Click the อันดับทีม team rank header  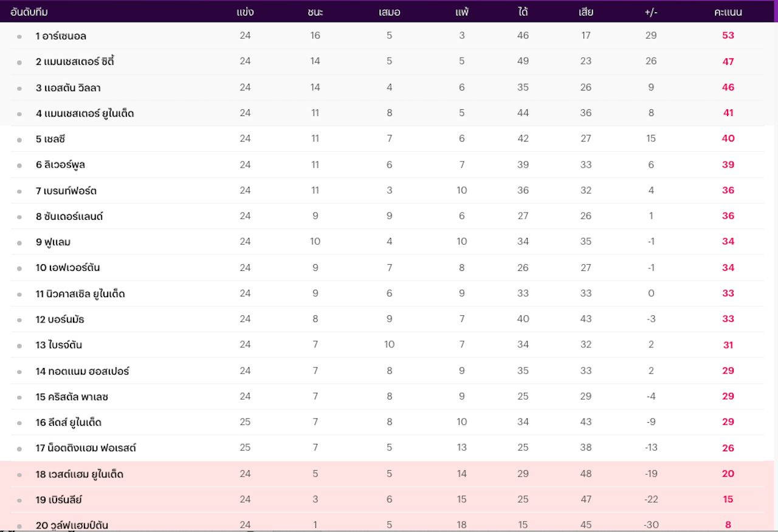click(29, 12)
